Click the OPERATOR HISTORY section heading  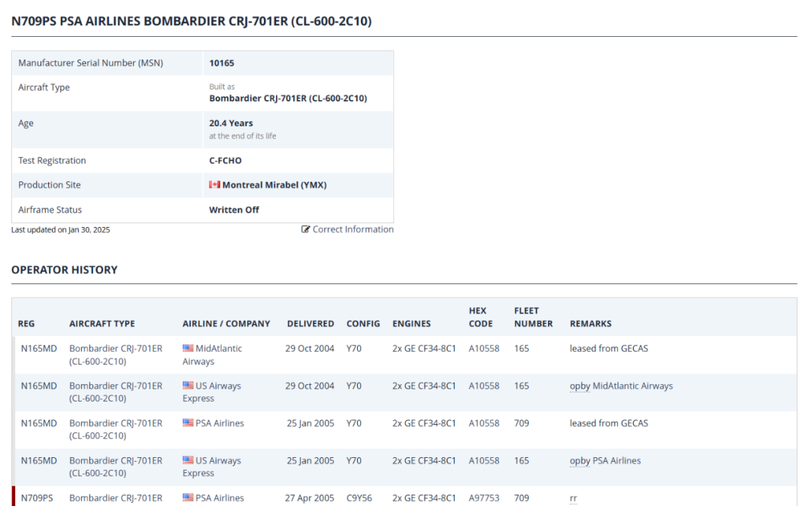point(64,270)
